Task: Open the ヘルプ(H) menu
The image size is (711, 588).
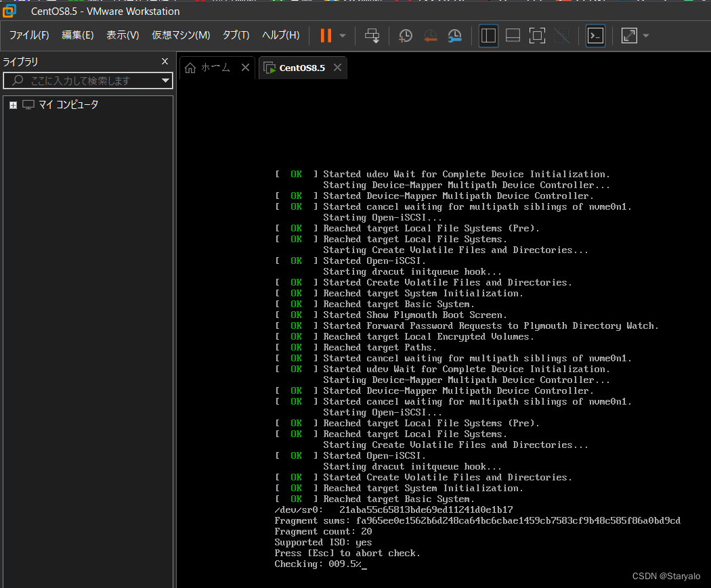Action: (281, 35)
